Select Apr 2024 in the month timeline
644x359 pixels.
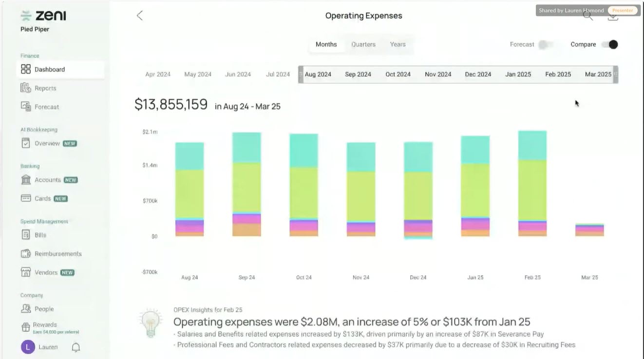click(x=158, y=75)
